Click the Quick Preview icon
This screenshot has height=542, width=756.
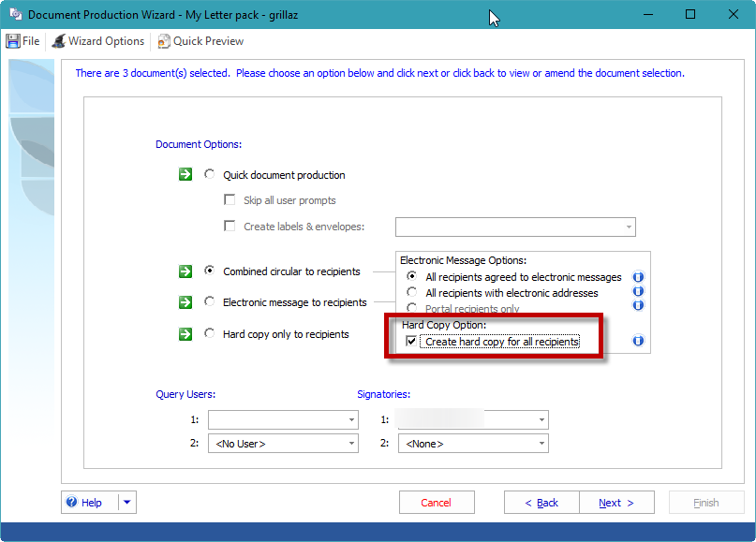(164, 41)
